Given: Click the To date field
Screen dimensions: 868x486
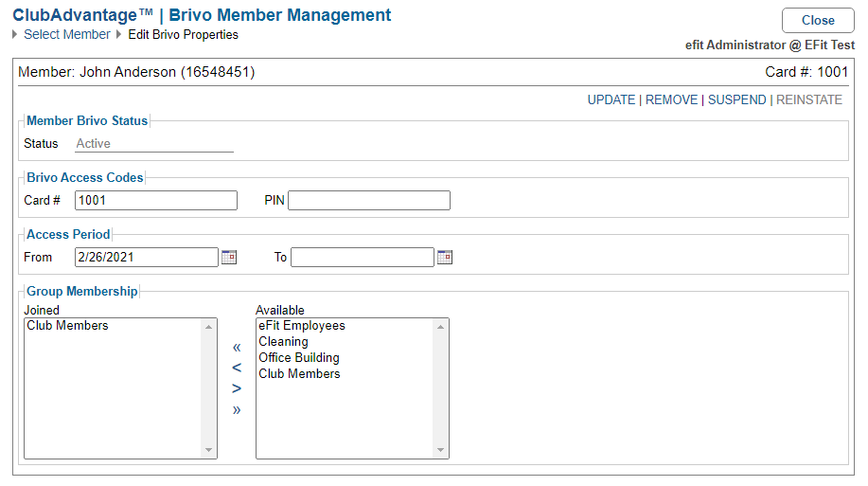Looking at the screenshot, I should tap(363, 257).
